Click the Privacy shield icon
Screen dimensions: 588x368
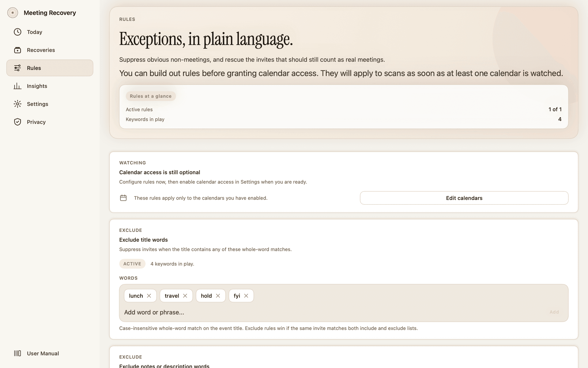coord(17,122)
